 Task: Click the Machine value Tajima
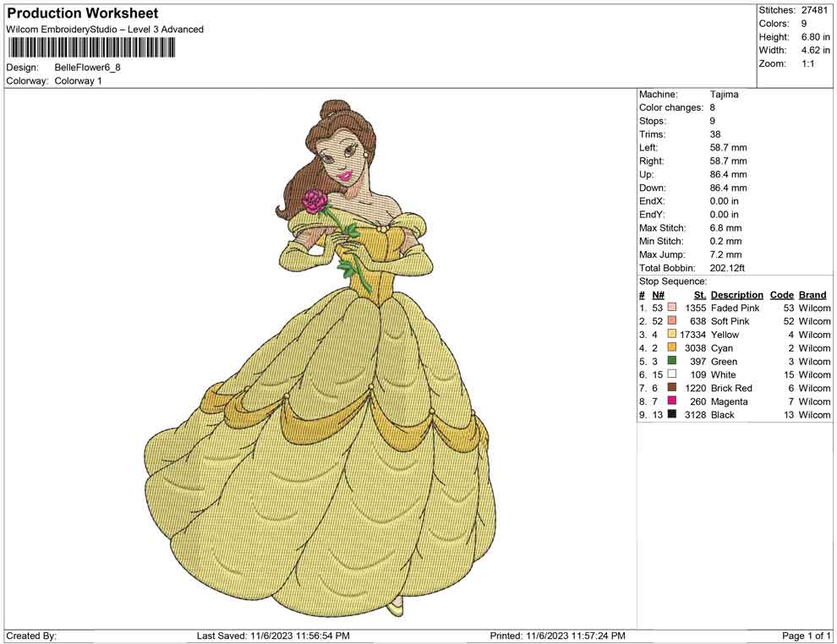[724, 95]
